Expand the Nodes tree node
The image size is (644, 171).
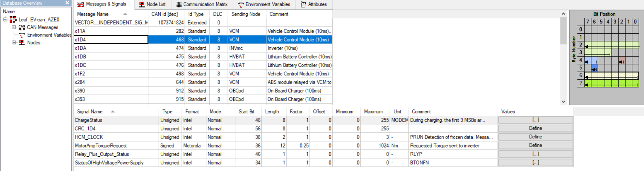click(14, 43)
